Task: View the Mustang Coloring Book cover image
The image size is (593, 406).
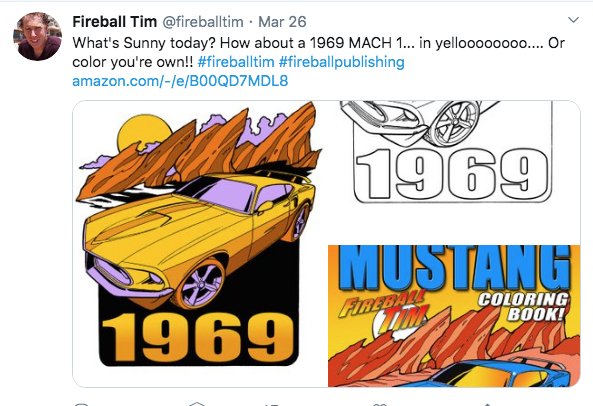Action: click(454, 316)
